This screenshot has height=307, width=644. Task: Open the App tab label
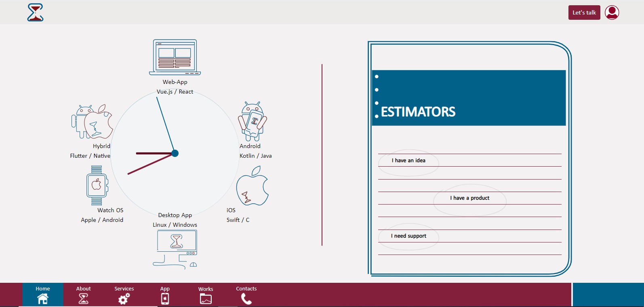[165, 289]
